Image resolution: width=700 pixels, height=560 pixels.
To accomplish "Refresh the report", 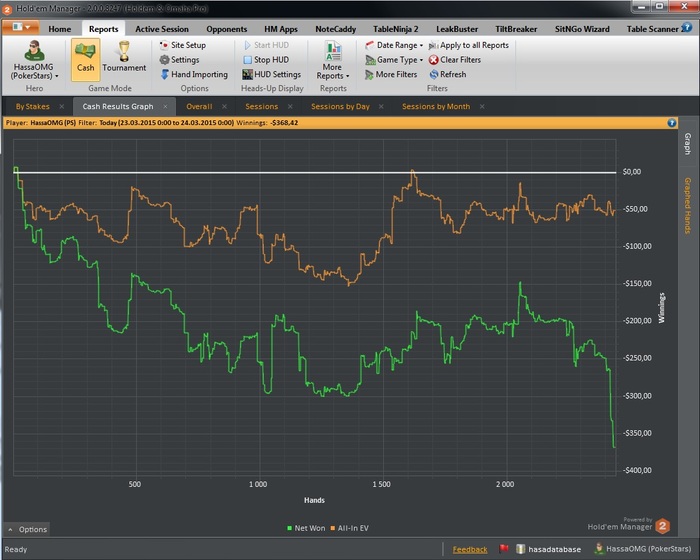I will (x=448, y=75).
